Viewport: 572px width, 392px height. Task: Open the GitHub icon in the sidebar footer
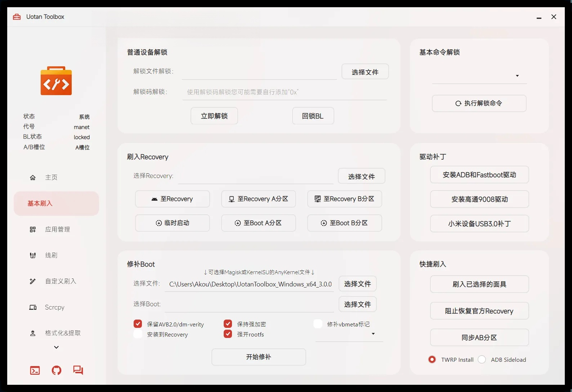pyautogui.click(x=57, y=370)
